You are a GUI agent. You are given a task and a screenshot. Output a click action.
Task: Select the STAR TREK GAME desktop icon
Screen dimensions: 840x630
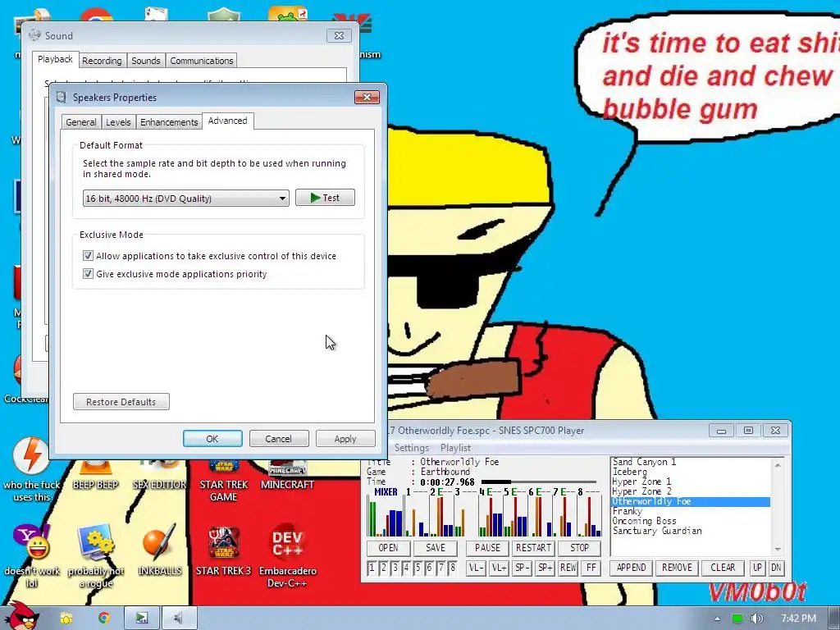(x=223, y=481)
